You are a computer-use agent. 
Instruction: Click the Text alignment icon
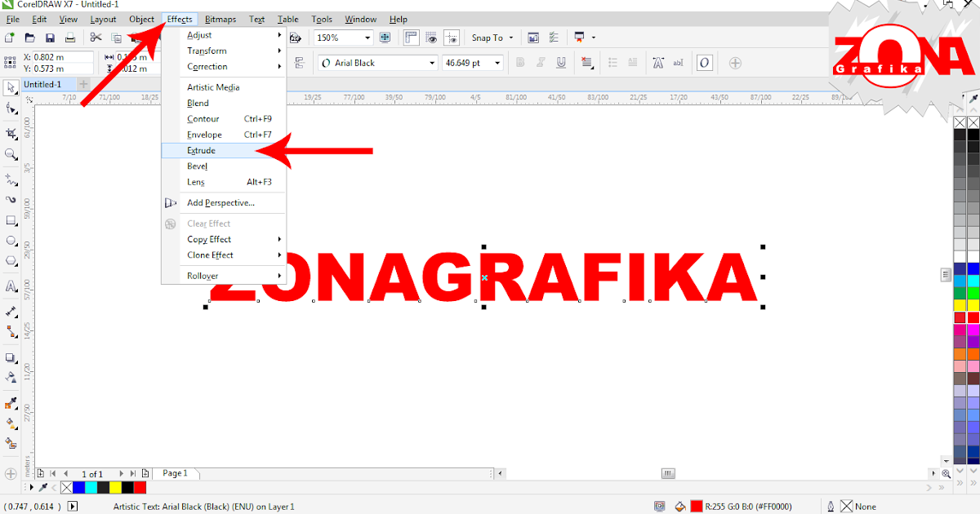[588, 63]
